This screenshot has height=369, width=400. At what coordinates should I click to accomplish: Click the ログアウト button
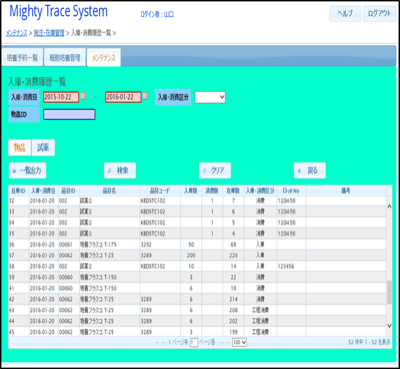tap(379, 13)
